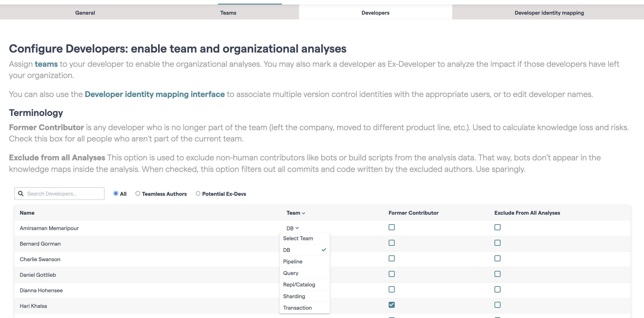Follow the teams hyperlink in description
The width and height of the screenshot is (644, 318).
click(x=46, y=64)
